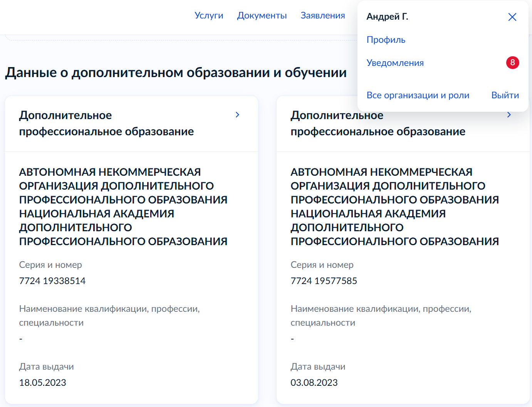The height and width of the screenshot is (407, 532).
Task: Close the Андрей Г. user menu
Action: pyautogui.click(x=512, y=17)
